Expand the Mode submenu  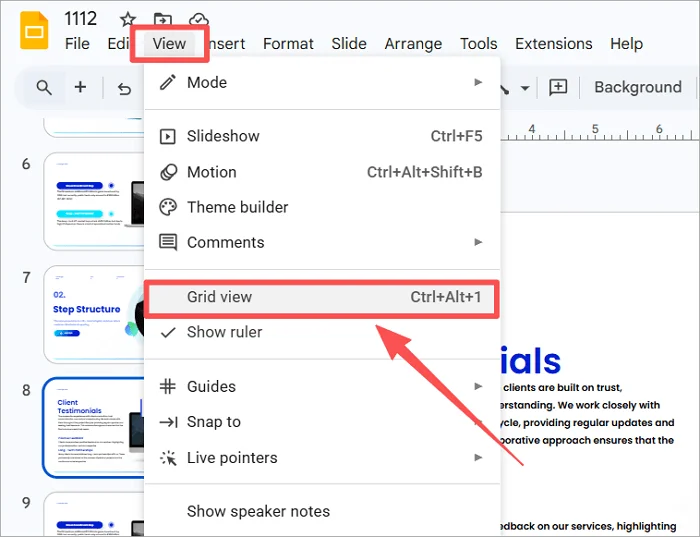click(x=322, y=83)
